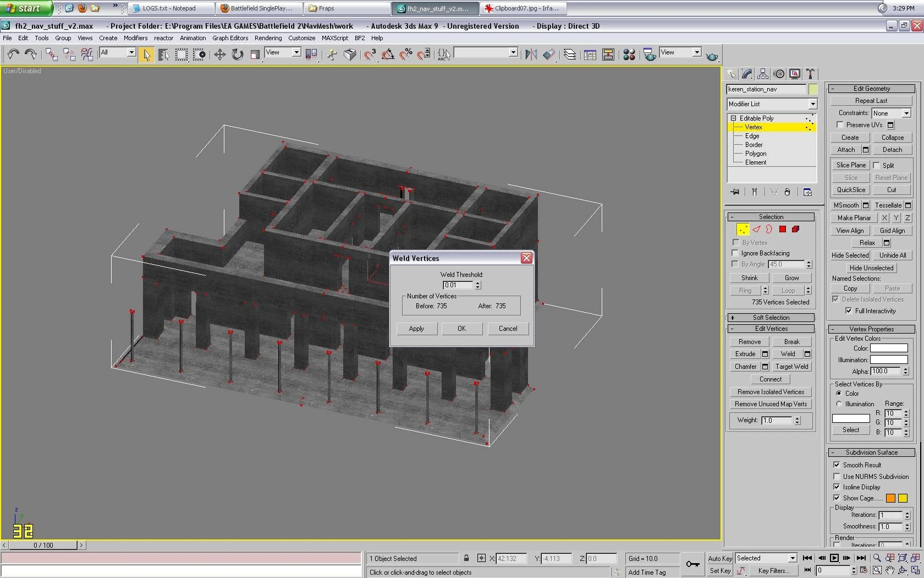Click the Mirror tool icon
The image size is (924, 578).
pyautogui.click(x=531, y=54)
